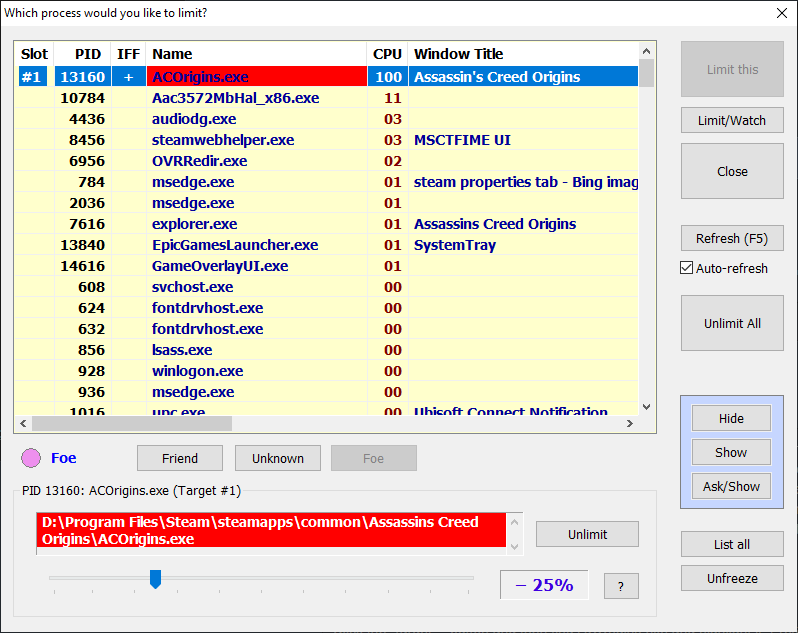
Task: Click the red executable path text box
Action: click(271, 530)
